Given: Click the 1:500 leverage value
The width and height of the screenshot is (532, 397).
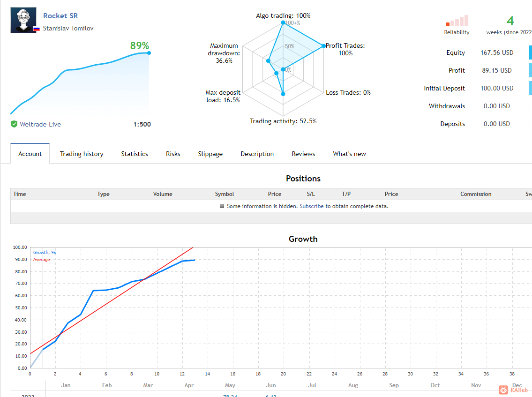Looking at the screenshot, I should pos(142,124).
